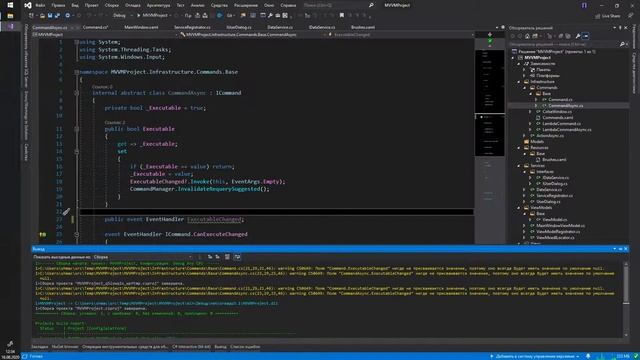The width and height of the screenshot is (640, 360).
Task: Open the output source dropdown showing Сборка
Action: tap(142, 257)
